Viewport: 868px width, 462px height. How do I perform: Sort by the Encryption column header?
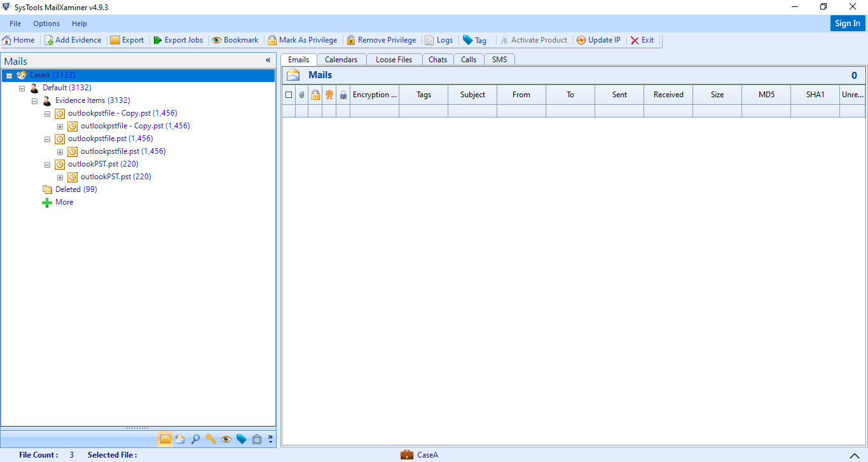click(375, 95)
